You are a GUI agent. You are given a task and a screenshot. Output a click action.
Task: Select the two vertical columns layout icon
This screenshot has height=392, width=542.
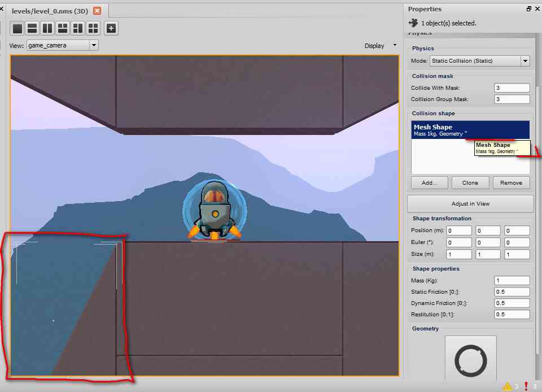click(47, 28)
